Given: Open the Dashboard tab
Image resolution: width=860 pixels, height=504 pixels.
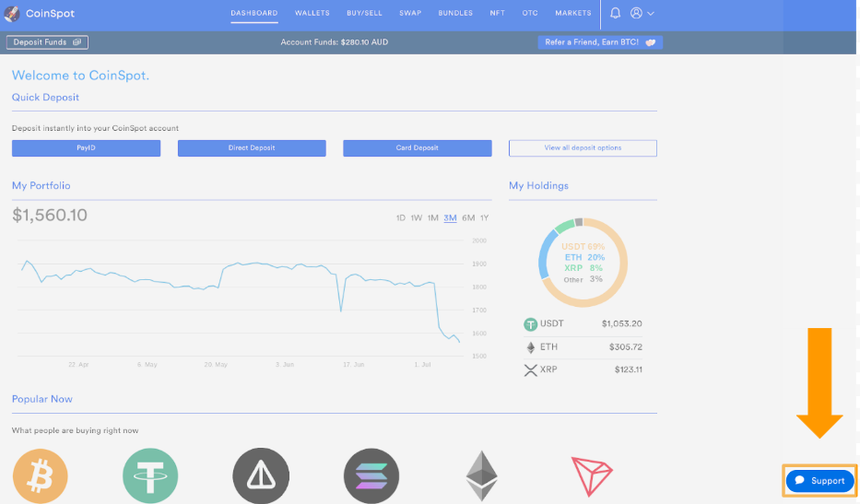Looking at the screenshot, I should coord(253,13).
